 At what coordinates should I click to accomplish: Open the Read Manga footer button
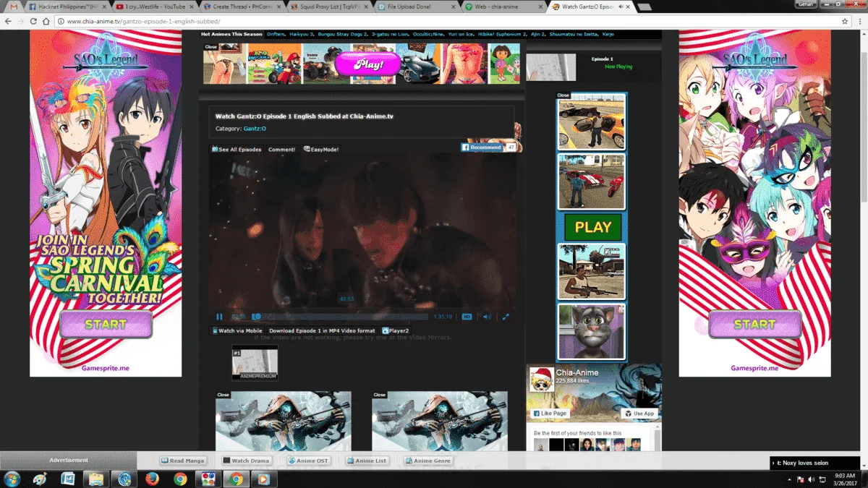click(184, 461)
